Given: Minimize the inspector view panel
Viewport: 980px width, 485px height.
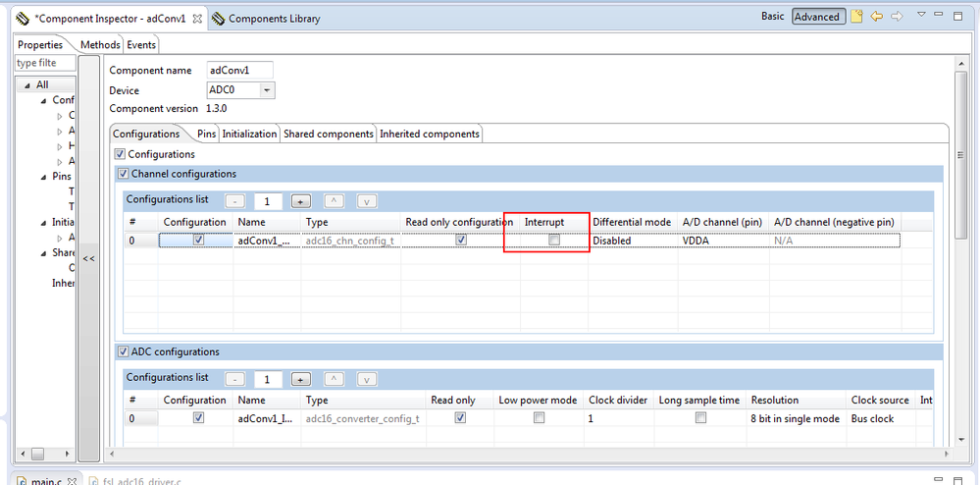Looking at the screenshot, I should (x=938, y=14).
